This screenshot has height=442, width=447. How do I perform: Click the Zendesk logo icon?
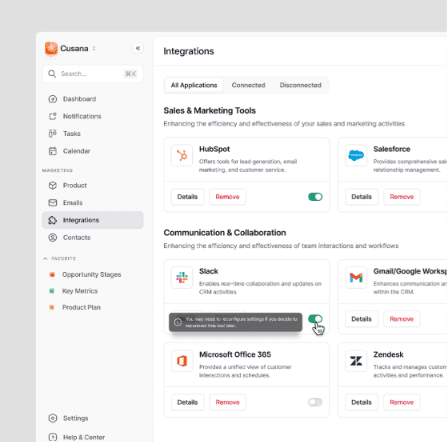(356, 361)
